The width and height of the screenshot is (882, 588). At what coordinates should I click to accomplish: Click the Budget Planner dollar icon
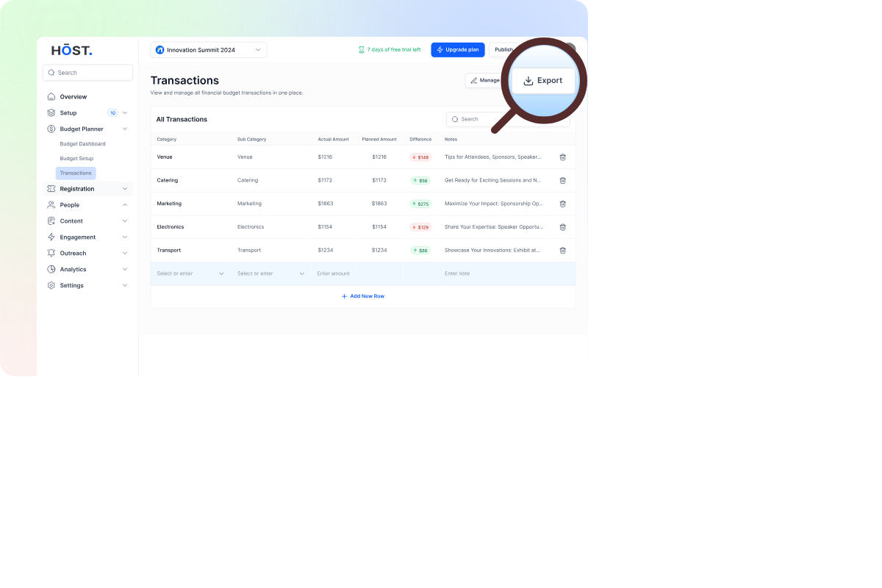(x=51, y=129)
